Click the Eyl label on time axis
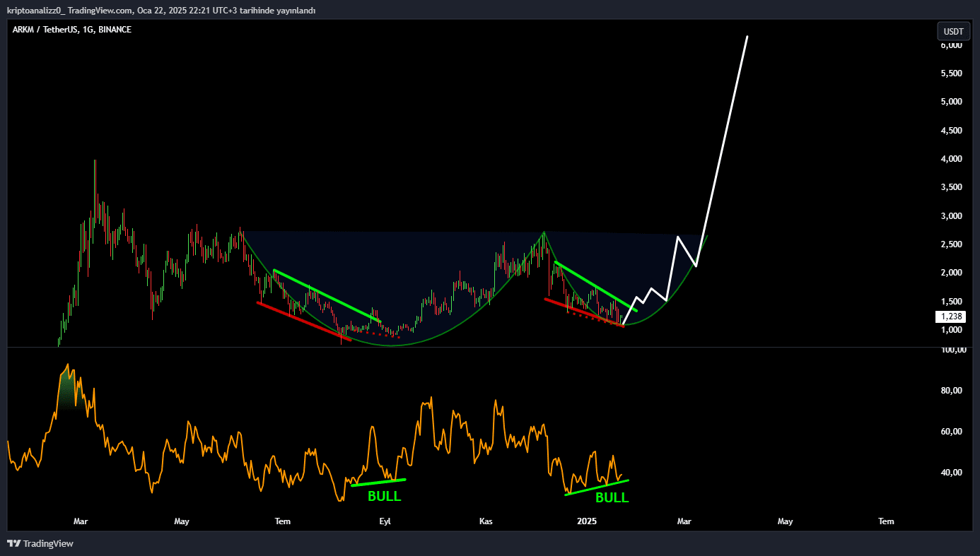Image resolution: width=980 pixels, height=556 pixels. 385,521
